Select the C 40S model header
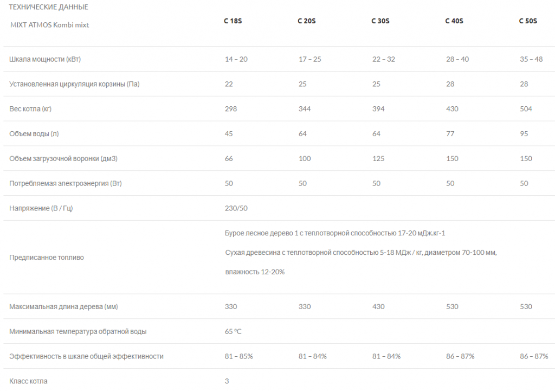555x392 pixels. (x=454, y=21)
